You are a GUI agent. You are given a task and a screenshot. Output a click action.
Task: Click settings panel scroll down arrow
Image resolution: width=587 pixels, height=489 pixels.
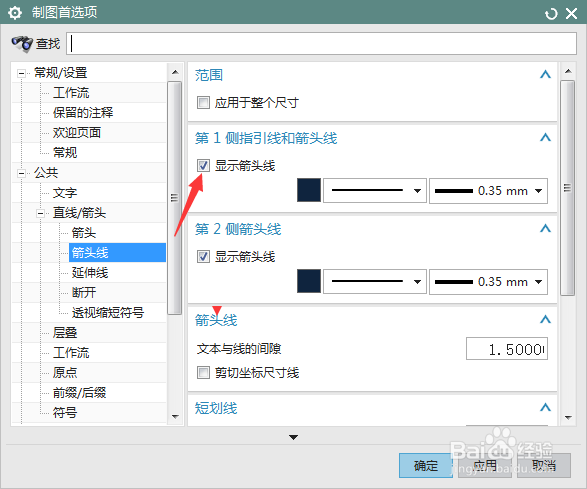[568, 417]
